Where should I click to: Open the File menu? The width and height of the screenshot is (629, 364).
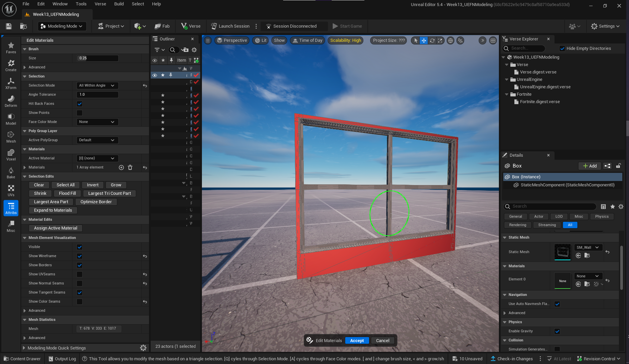[26, 4]
